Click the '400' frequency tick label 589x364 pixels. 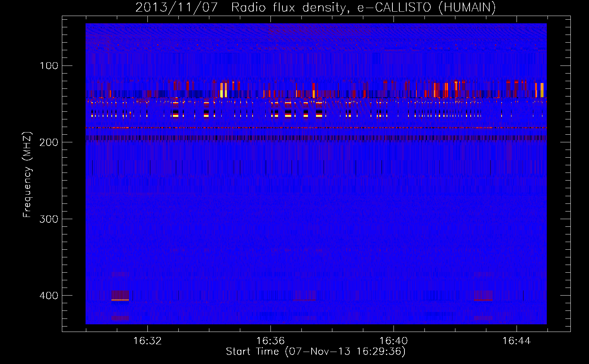click(x=49, y=295)
